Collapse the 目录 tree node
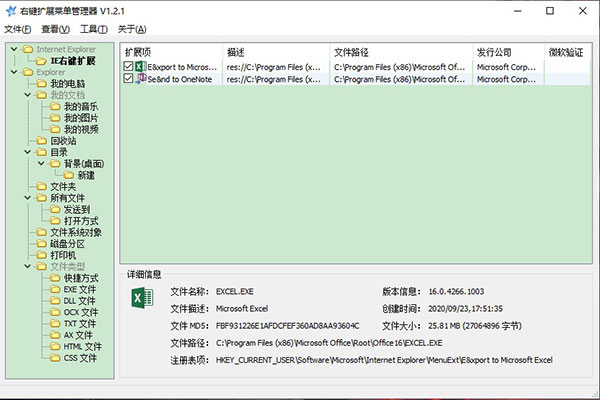600x400 pixels. [x=28, y=152]
